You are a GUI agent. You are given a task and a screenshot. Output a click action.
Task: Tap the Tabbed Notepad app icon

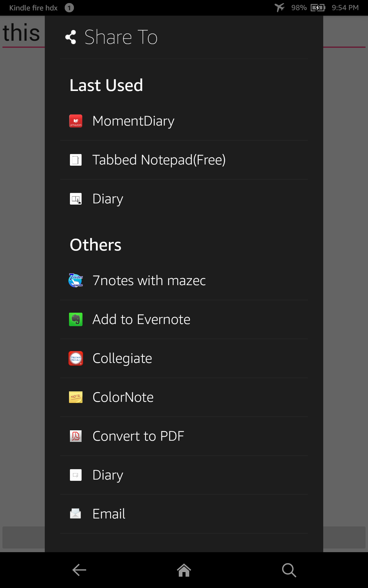click(x=75, y=160)
